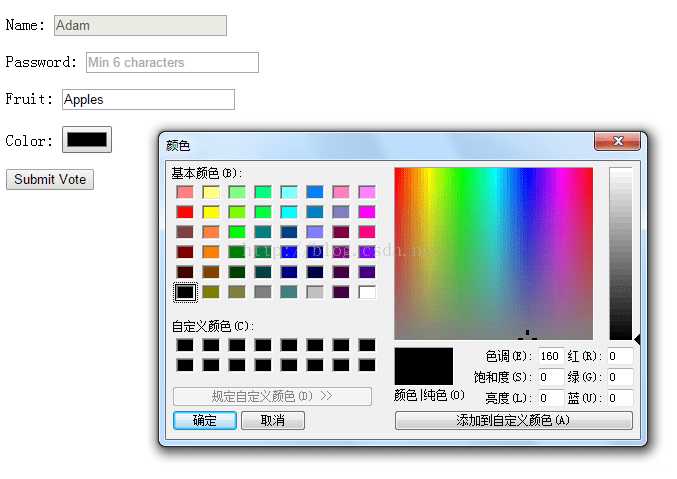
Task: Click the luminance brightness slider bar
Action: [620, 254]
